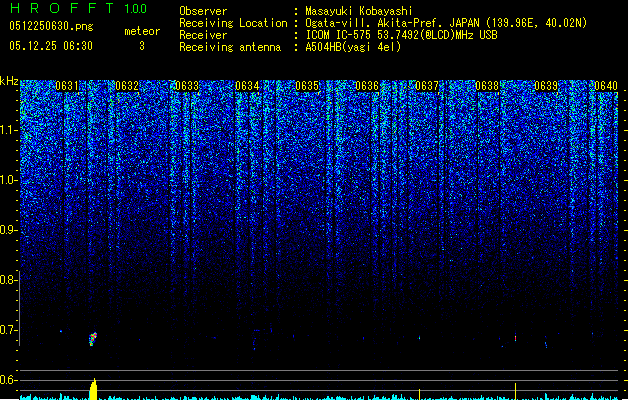Image resolution: width=629 pixels, height=400 pixels.
Task: Click the tall yellow signal-level peak
Action: click(93, 389)
